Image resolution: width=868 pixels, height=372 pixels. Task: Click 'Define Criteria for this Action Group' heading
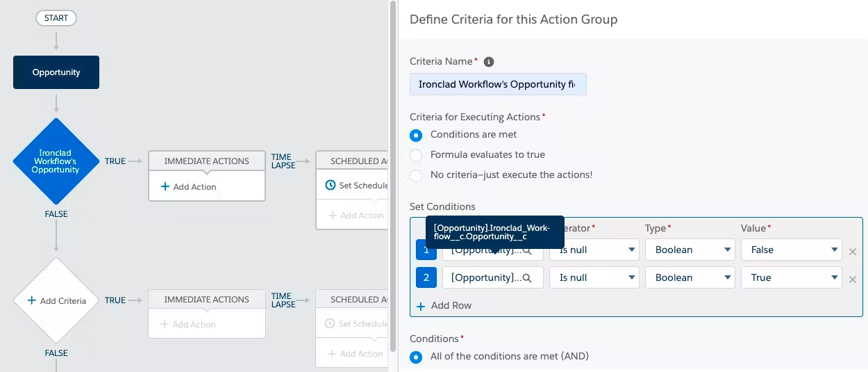pos(514,19)
